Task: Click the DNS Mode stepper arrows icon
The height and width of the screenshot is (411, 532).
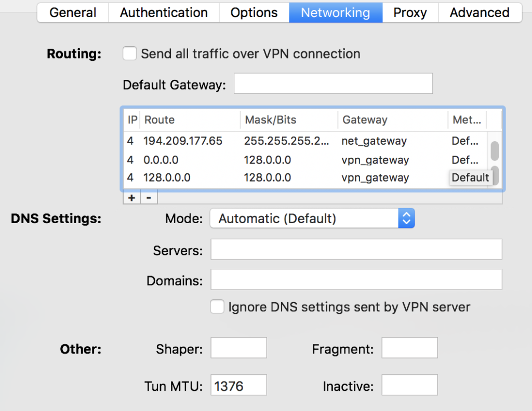Action: pos(406,218)
